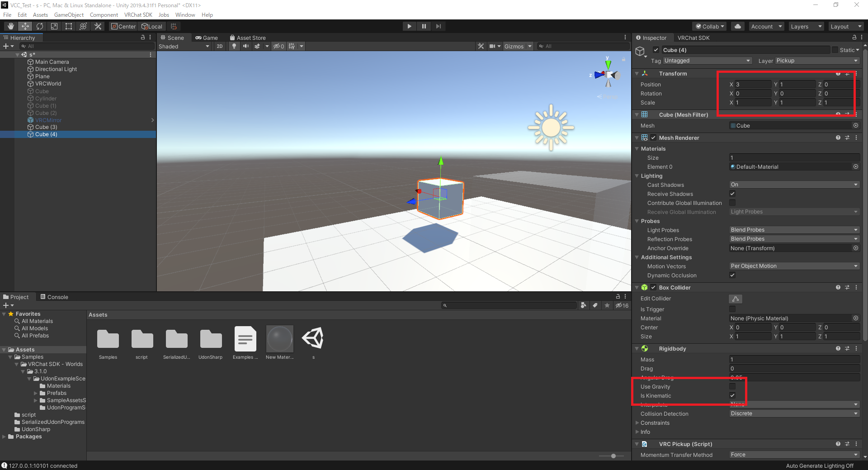Image resolution: width=868 pixels, height=470 pixels.
Task: Toggle scene effects (skybox) icon
Action: click(257, 46)
